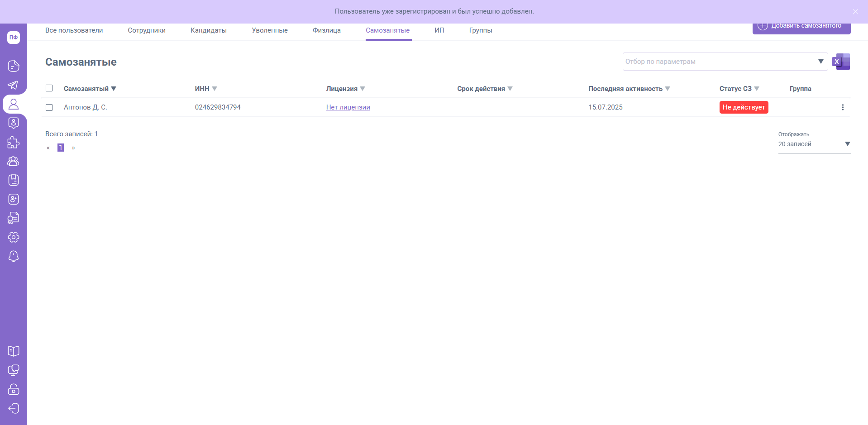Sort by the 'ИНН' column arrow

[x=215, y=89]
